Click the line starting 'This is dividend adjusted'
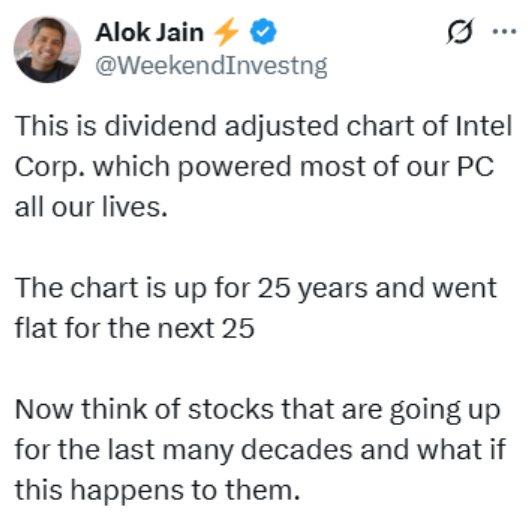 263,127
